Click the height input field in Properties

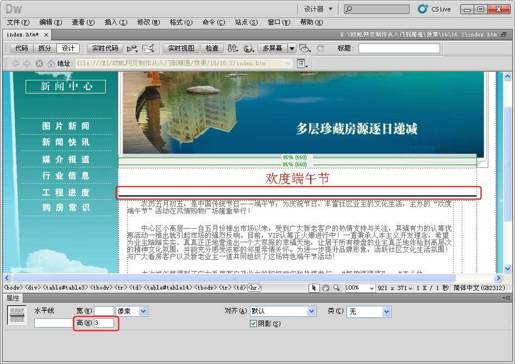(x=104, y=323)
